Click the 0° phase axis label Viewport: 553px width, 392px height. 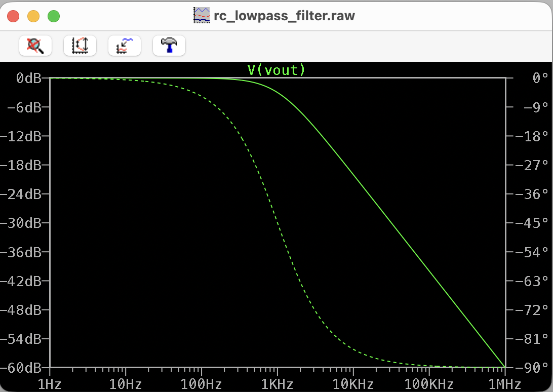(x=540, y=77)
